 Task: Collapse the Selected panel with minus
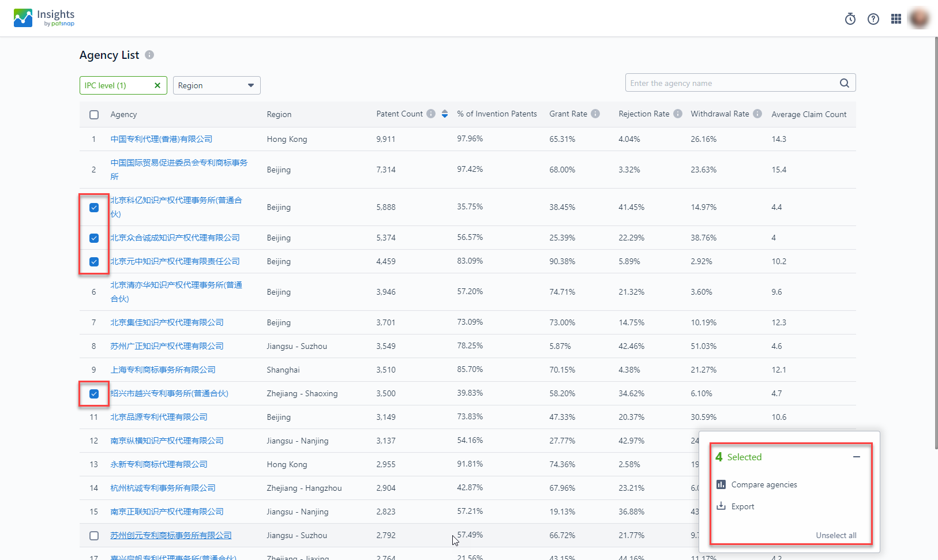pos(857,457)
